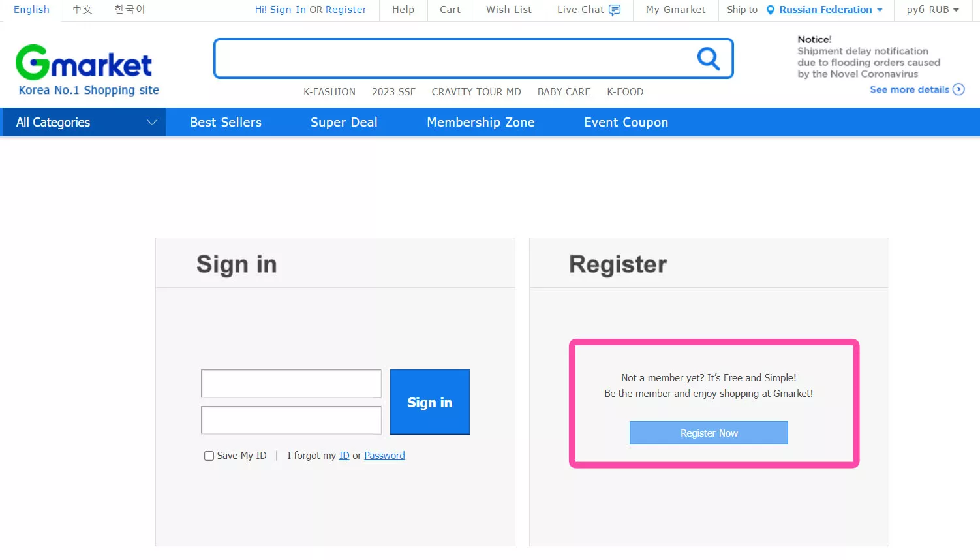This screenshot has height=560, width=980.
Task: Open the Super Deal menu item
Action: point(344,122)
